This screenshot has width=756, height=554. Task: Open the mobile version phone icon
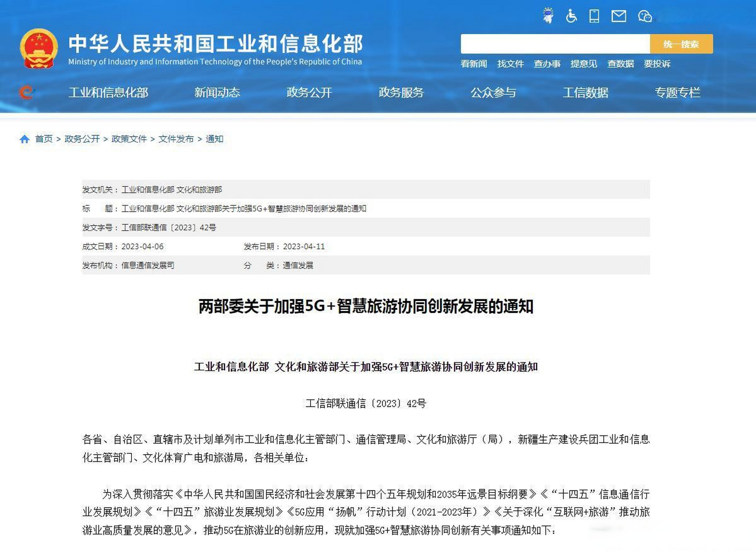tap(595, 16)
